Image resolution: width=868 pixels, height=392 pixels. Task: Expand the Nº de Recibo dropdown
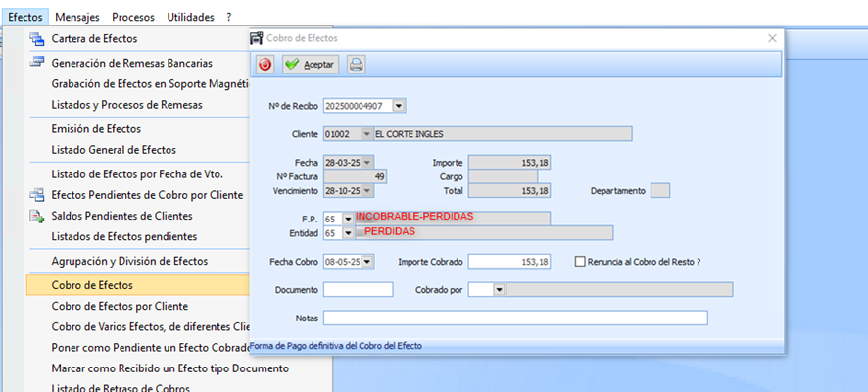click(399, 106)
